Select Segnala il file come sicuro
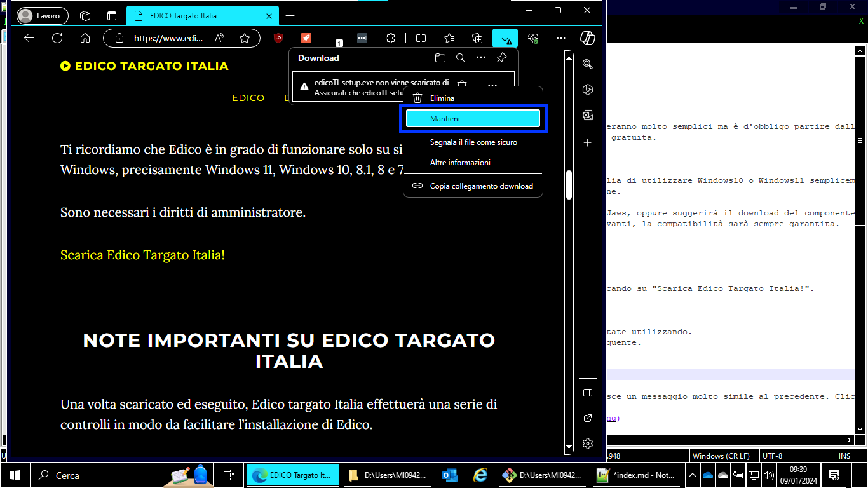The width and height of the screenshot is (868, 488). [x=473, y=142]
